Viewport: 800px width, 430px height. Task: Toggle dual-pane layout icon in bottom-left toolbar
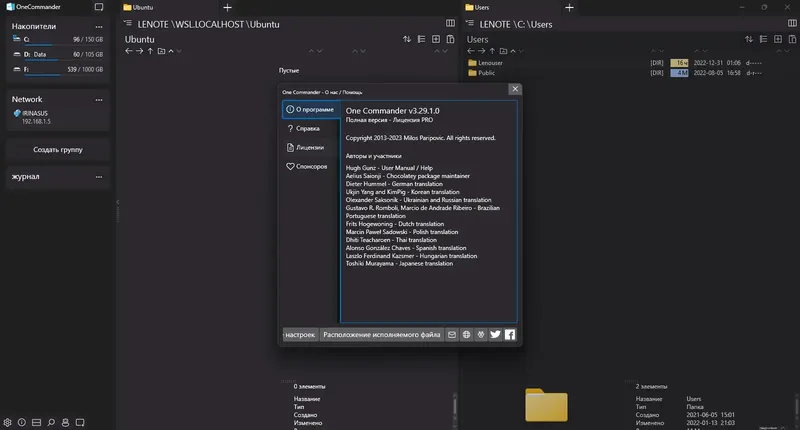[x=36, y=422]
